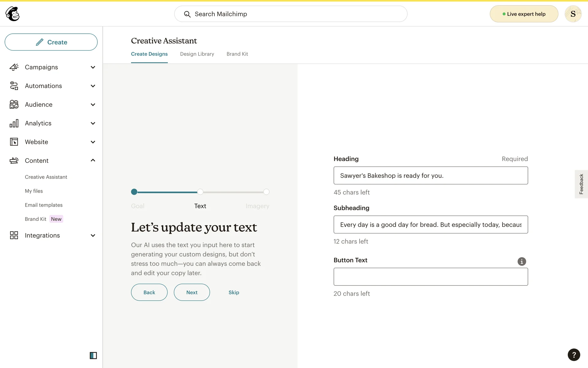588x368 pixels.
Task: Click the Skip link
Action: coord(234,292)
